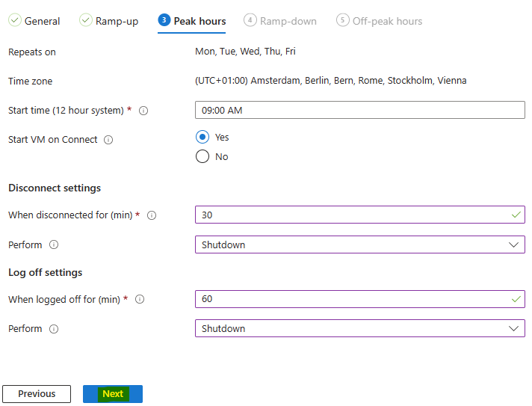Click the Disconnect settings heading
The height and width of the screenshot is (406, 532).
click(55, 188)
